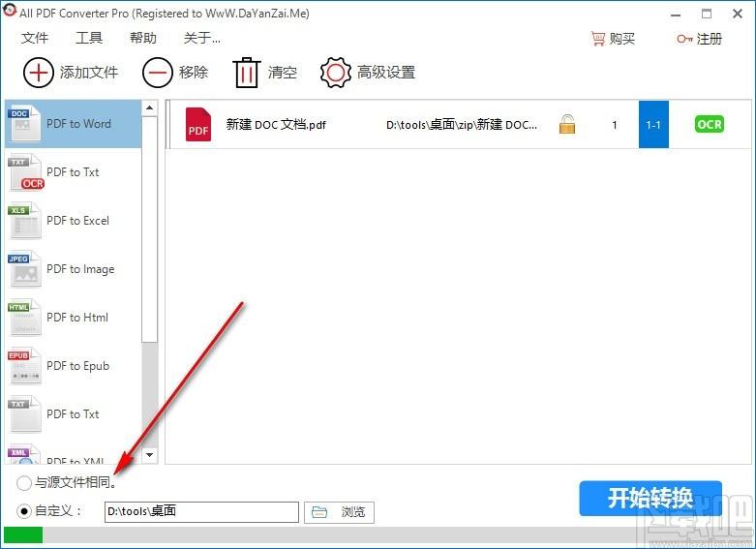Select PDF to Txt with OCR mode
756x549 pixels.
pyautogui.click(x=73, y=172)
